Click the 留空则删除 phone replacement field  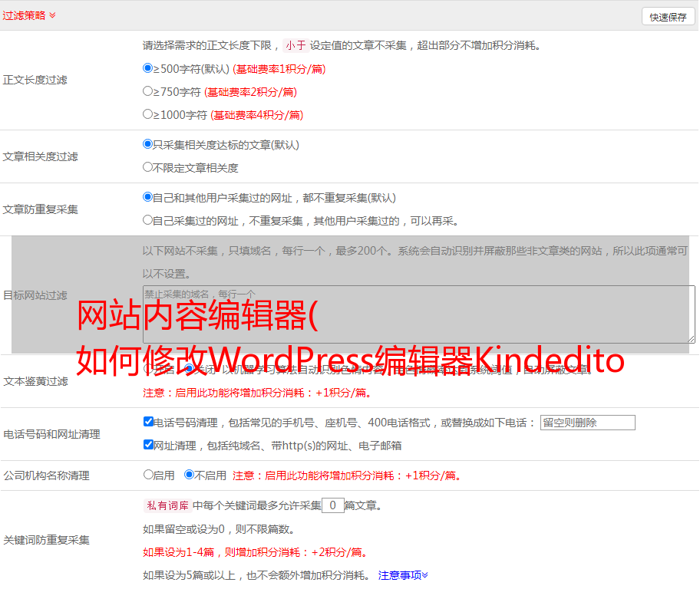[x=587, y=423]
